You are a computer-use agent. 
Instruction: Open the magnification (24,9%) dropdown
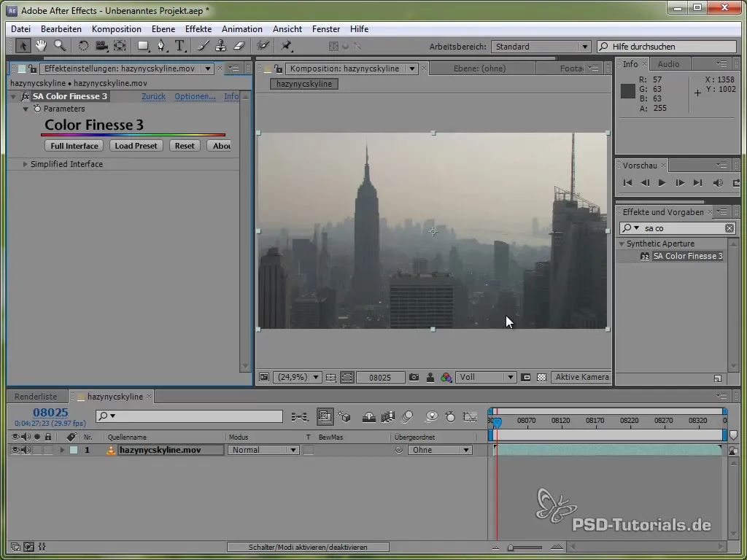[x=298, y=377]
